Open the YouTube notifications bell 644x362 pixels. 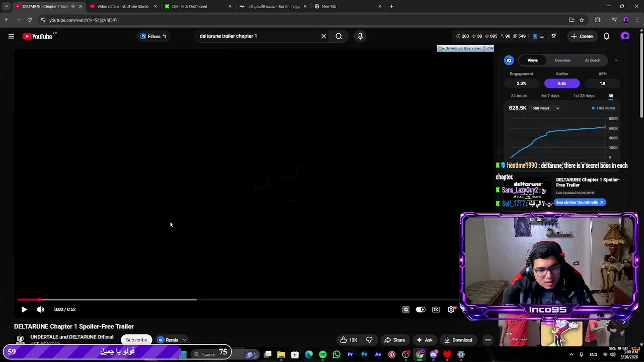606,36
